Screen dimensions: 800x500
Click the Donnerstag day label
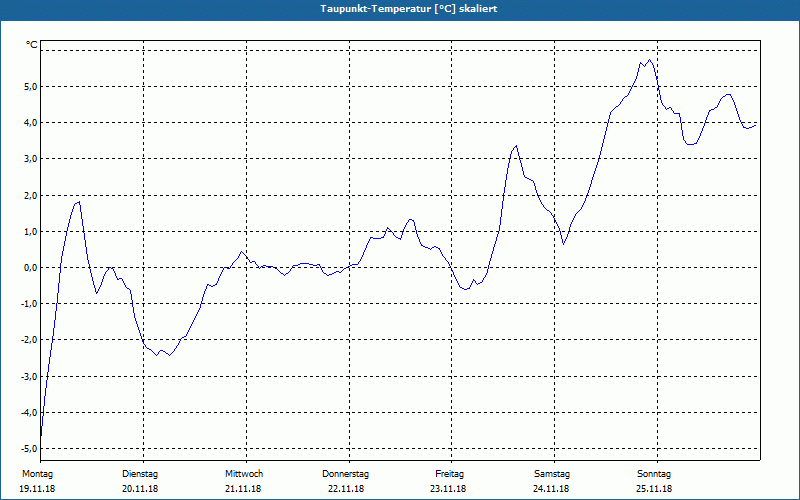tap(345, 474)
